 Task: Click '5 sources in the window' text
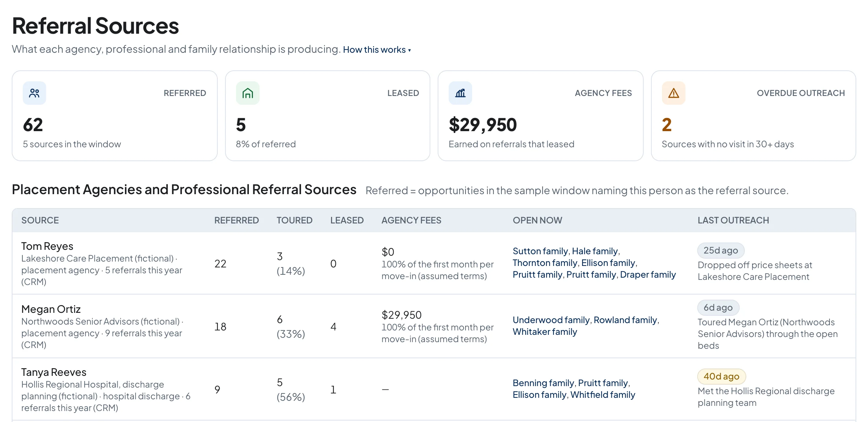[x=72, y=144]
